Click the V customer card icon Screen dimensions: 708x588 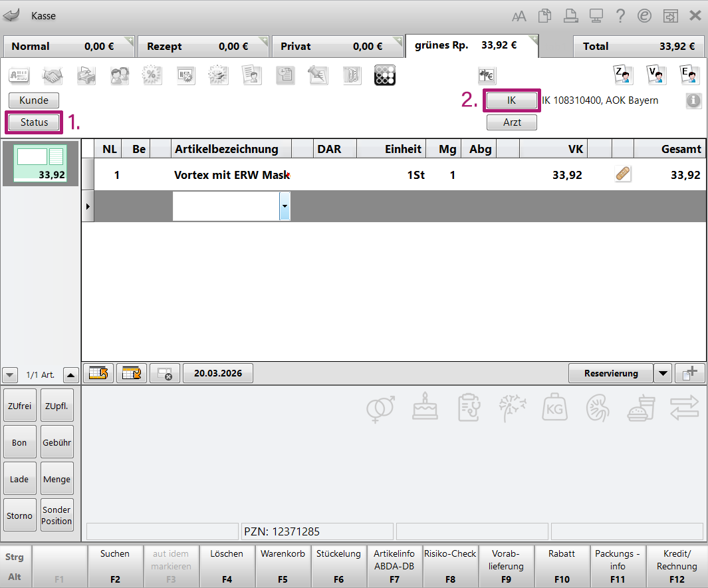pyautogui.click(x=656, y=74)
